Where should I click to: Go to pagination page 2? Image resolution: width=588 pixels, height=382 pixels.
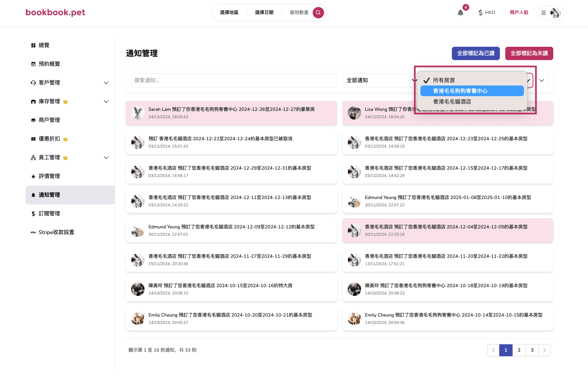(519, 350)
